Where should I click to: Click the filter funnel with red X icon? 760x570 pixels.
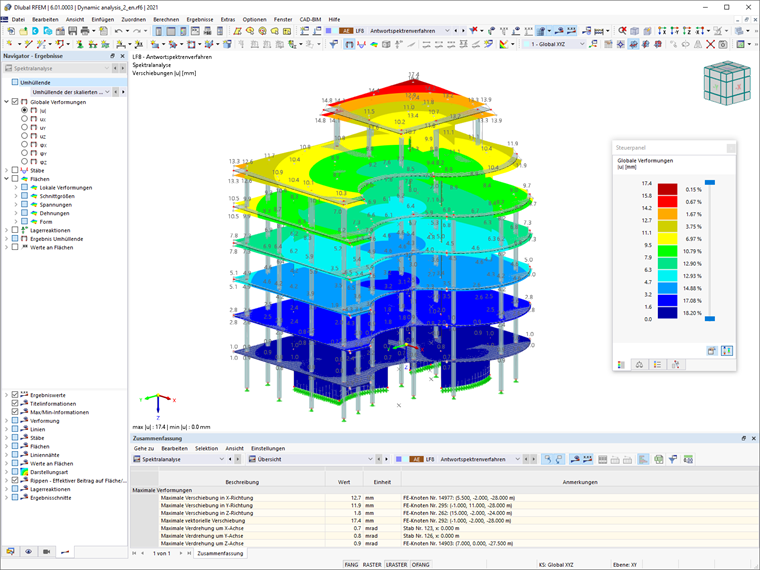coord(474,31)
